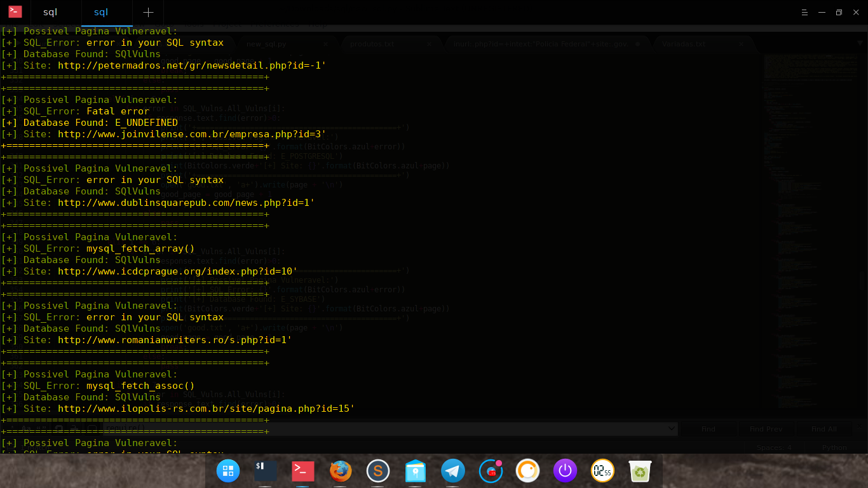Click Find All button in Sublime Text behind
This screenshot has height=488, width=868.
click(824, 429)
